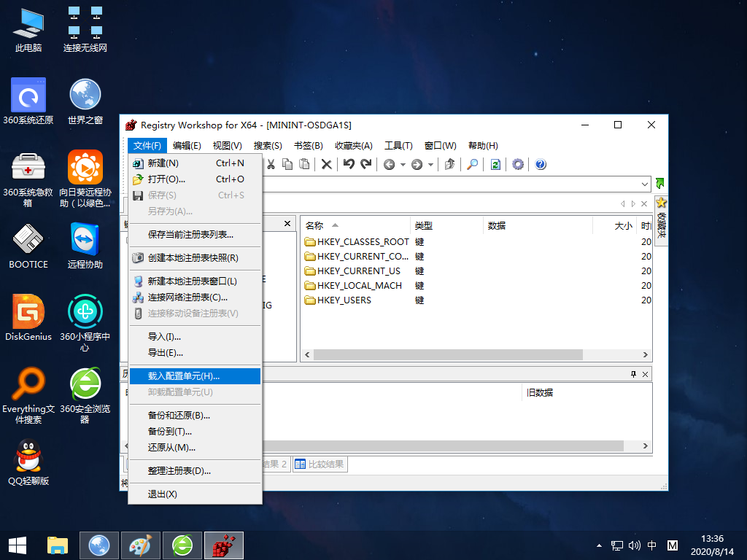
Task: Open DiskGenius desktop shortcut
Action: [x=28, y=318]
